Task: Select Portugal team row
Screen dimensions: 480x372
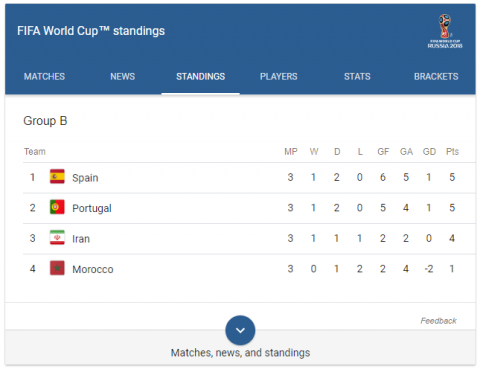Action: click(x=249, y=208)
